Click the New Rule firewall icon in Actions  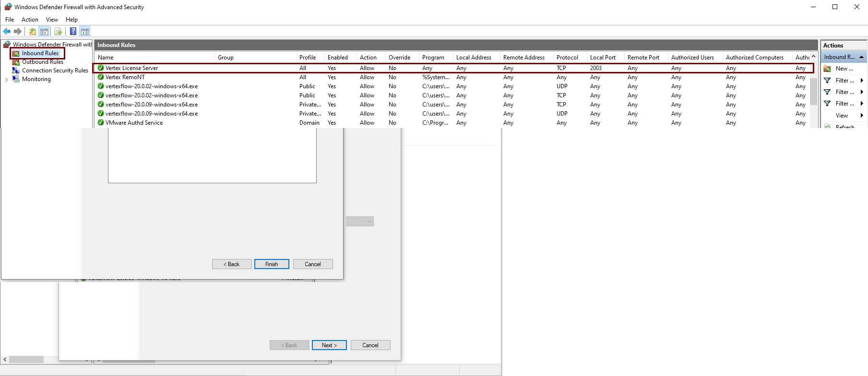coord(827,69)
